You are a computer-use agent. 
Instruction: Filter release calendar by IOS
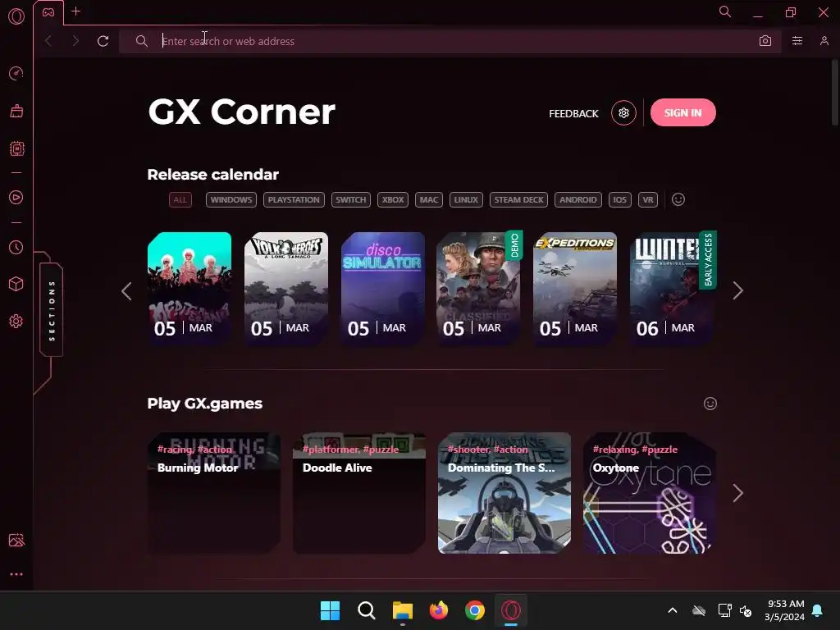[620, 200]
